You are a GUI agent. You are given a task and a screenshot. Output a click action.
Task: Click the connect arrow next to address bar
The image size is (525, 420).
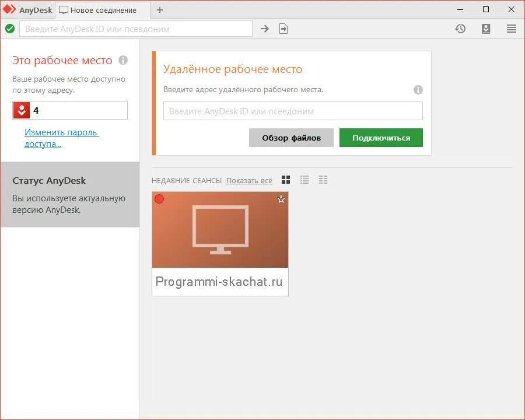click(264, 29)
